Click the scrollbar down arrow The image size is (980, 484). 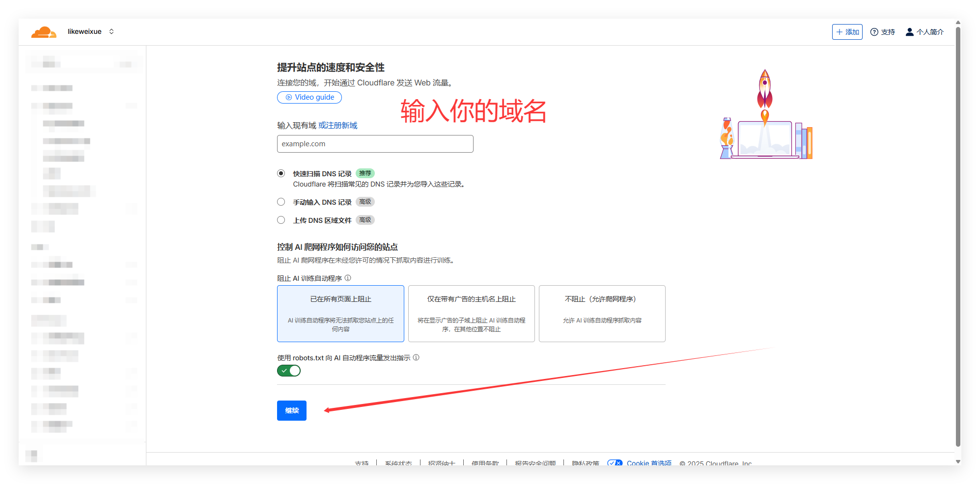tap(958, 461)
